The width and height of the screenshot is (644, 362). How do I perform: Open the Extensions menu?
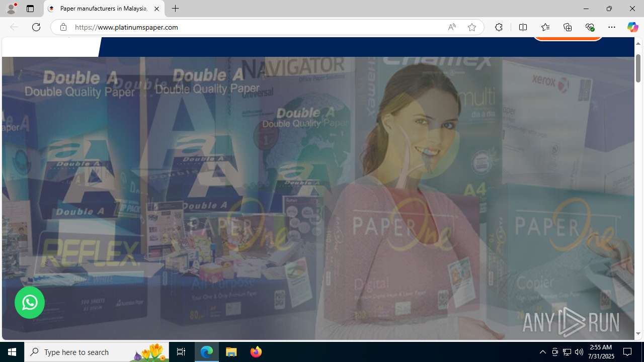499,27
